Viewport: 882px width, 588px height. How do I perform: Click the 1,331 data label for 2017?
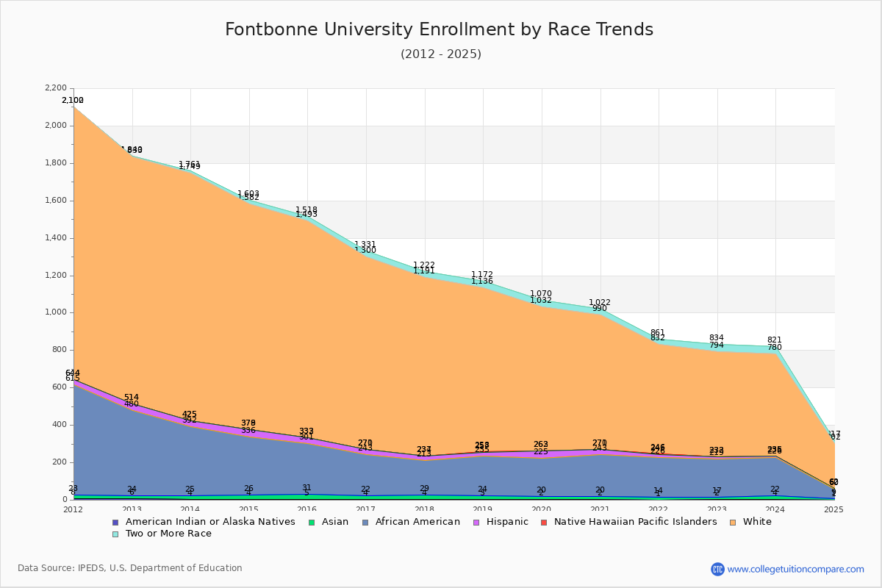point(365,245)
